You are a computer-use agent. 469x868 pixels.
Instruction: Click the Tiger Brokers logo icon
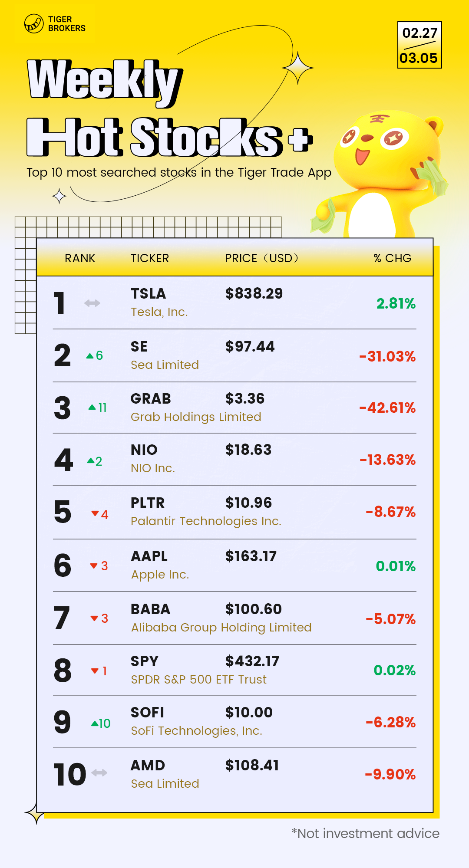tap(33, 23)
